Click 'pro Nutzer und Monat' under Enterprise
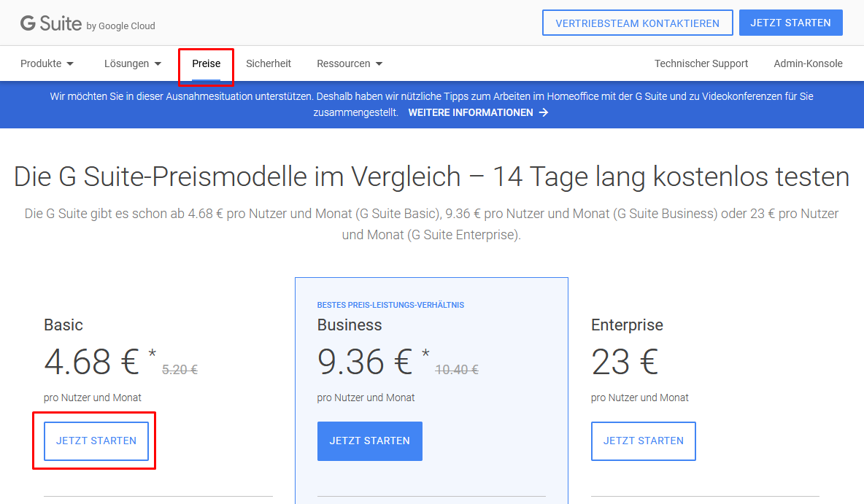The height and width of the screenshot is (504, 864). [x=640, y=398]
